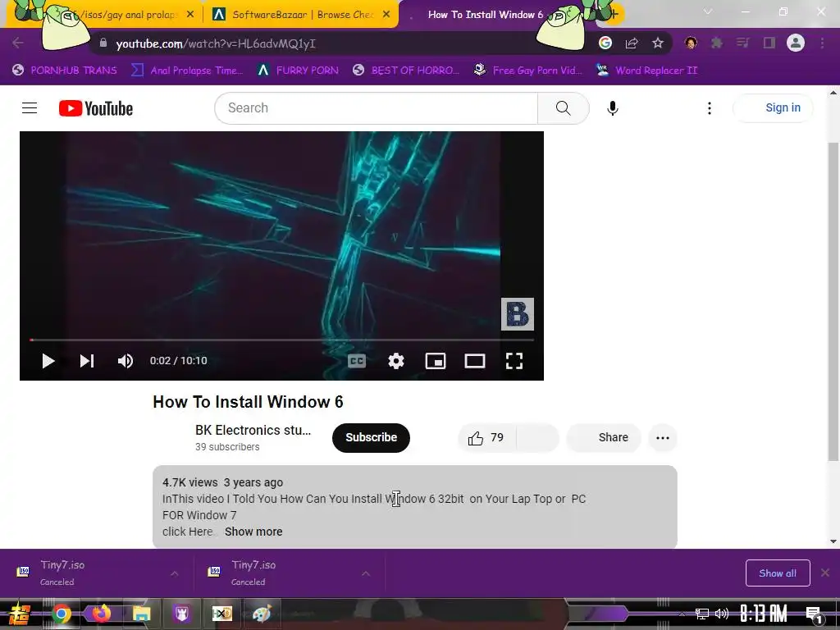This screenshot has height=630, width=840.
Task: Open File Explorer from the taskbar
Action: pos(141,614)
